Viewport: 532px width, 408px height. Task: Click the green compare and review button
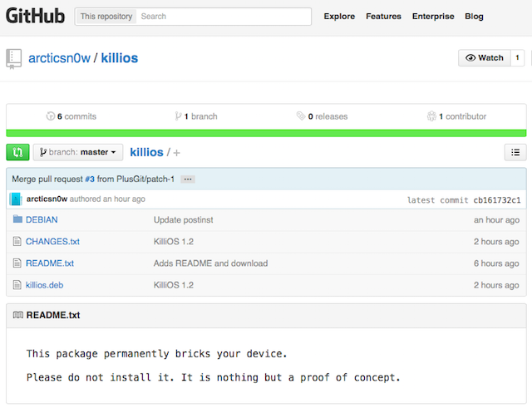(x=17, y=152)
